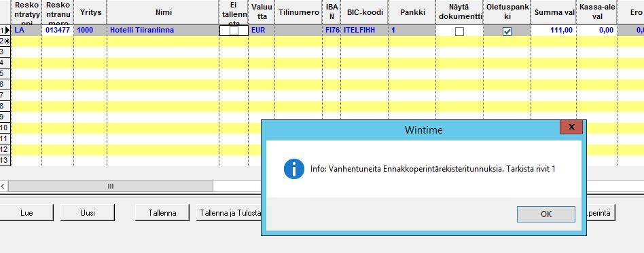
Task: Click the Tallenna ja Tulosta button
Action: [x=229, y=213]
